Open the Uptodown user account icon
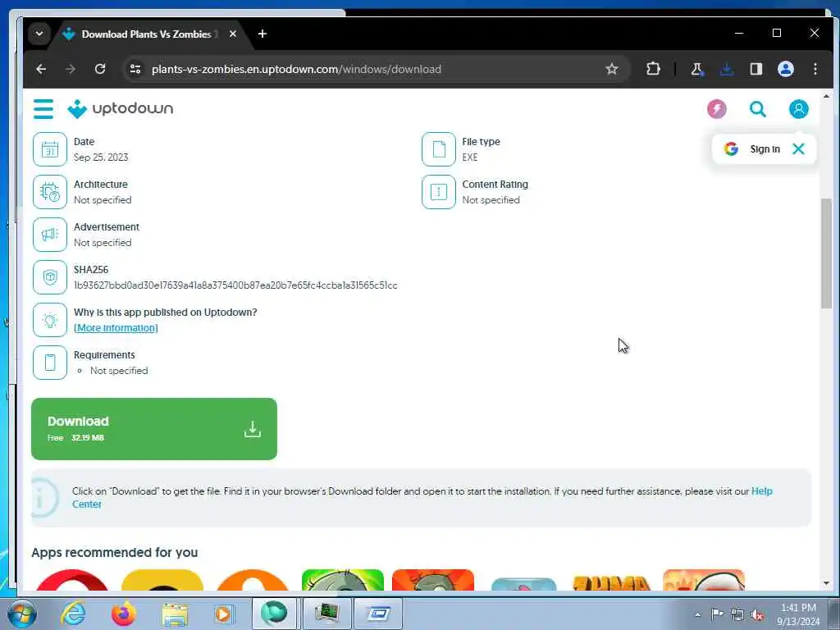The image size is (840, 630). point(799,109)
